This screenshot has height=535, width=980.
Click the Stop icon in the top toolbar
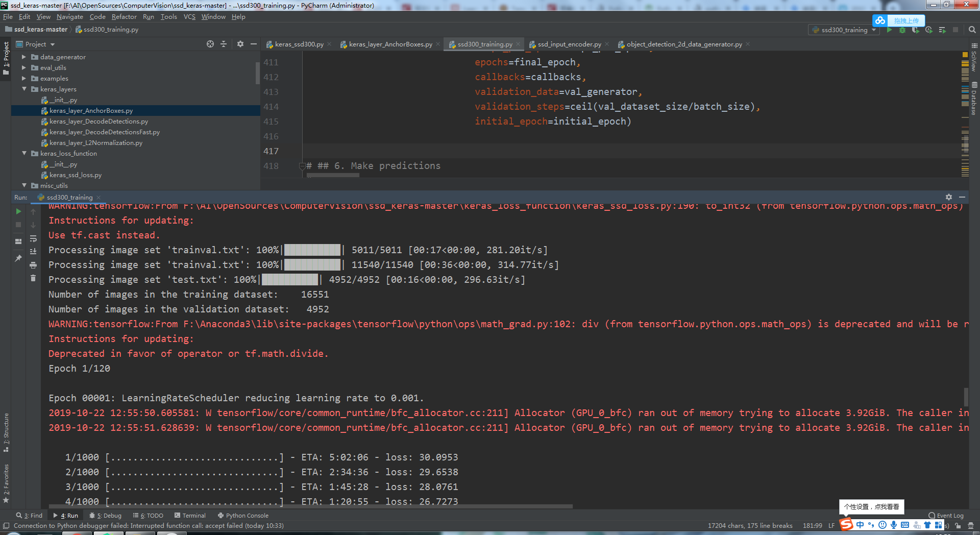click(955, 30)
